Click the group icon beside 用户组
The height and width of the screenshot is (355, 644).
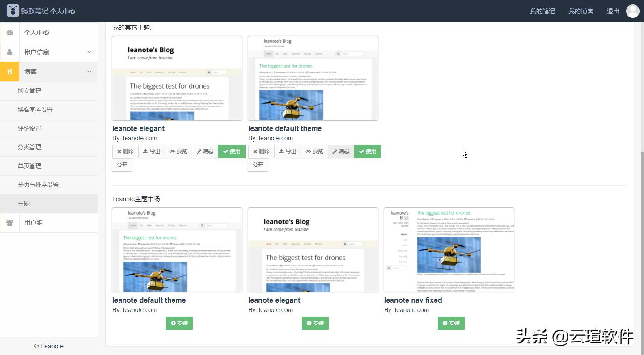pos(10,223)
